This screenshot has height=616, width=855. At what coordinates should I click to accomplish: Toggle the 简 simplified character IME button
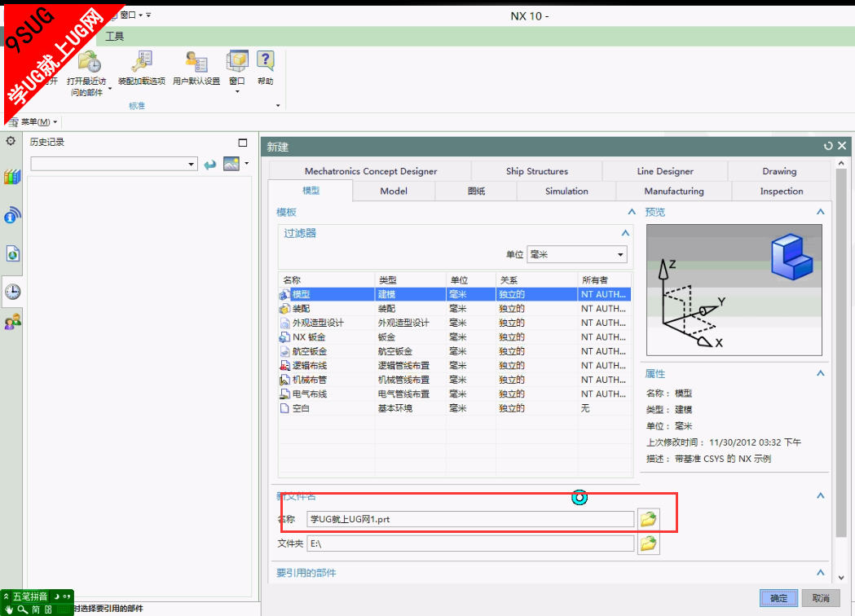(x=35, y=609)
